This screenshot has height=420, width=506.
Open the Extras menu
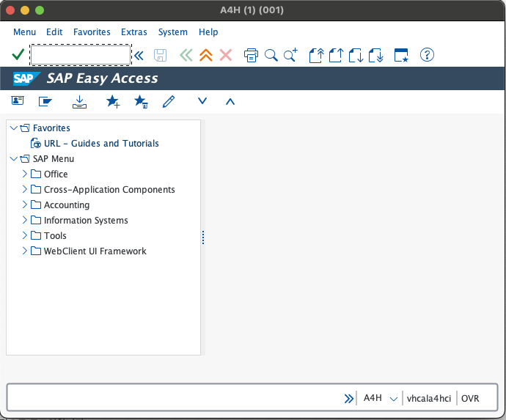pyautogui.click(x=134, y=32)
